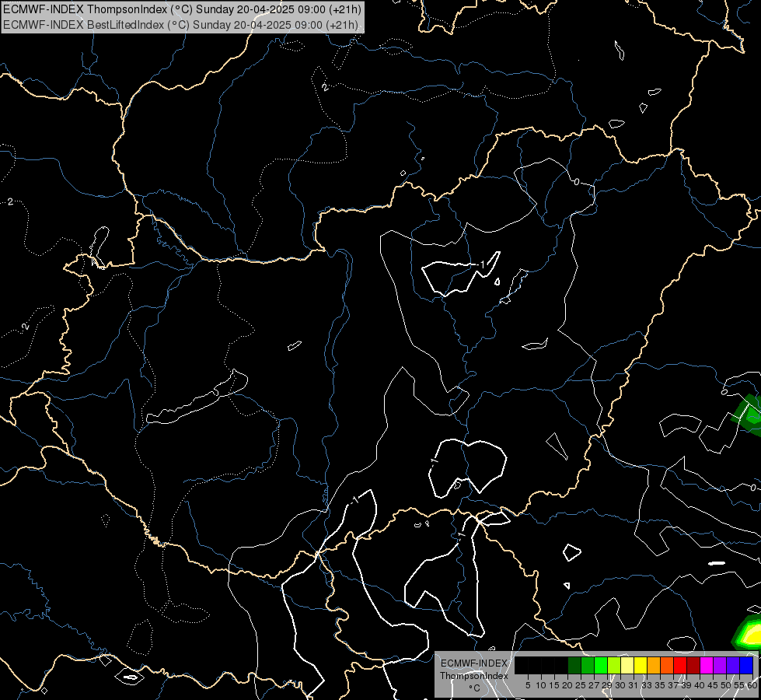Screen dimensions: 761x700
Task: Select the bright yellow 31–33 legend swatch
Action: [x=641, y=665]
